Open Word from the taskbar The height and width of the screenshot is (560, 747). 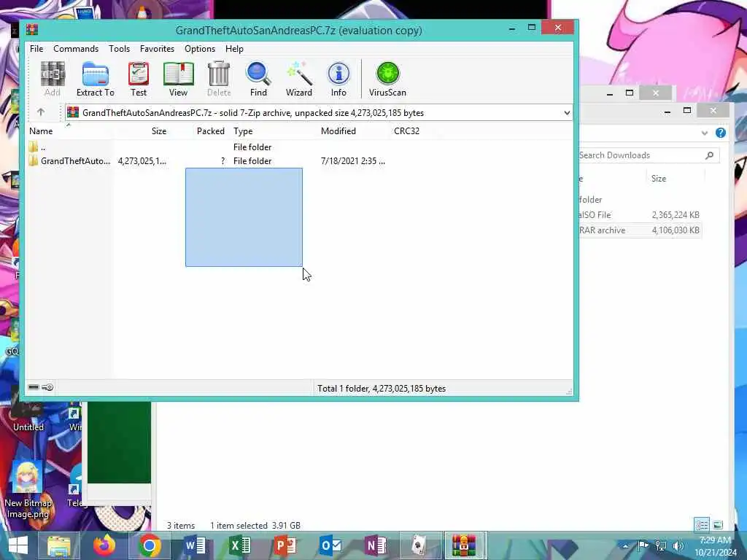(195, 545)
